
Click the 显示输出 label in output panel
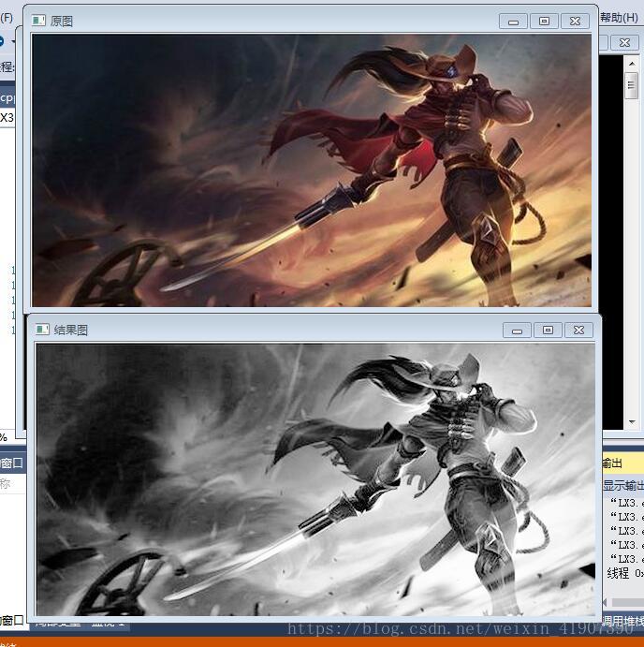(x=623, y=485)
